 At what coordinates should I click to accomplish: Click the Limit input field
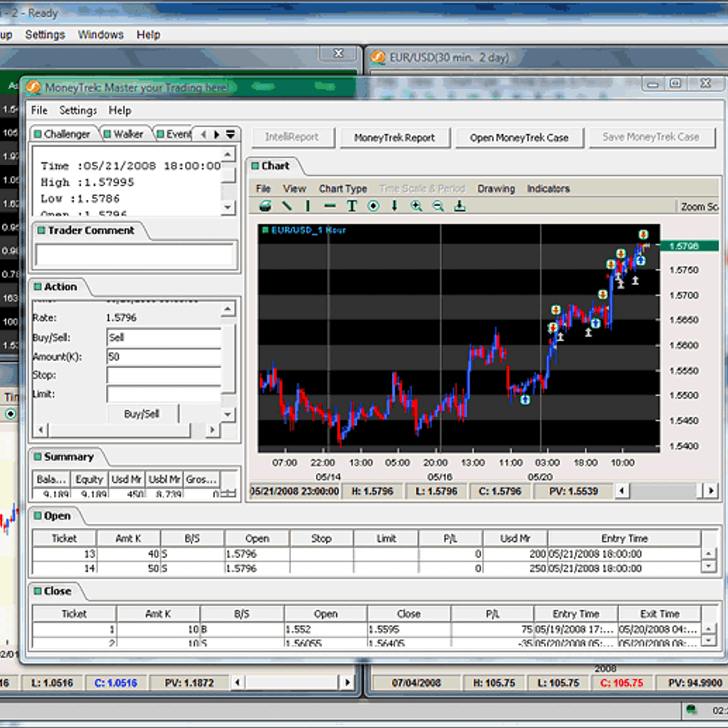point(164,394)
